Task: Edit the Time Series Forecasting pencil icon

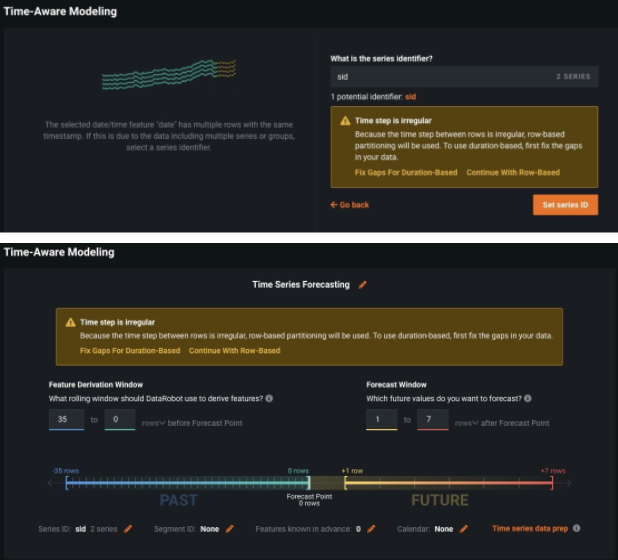Action: [x=363, y=285]
